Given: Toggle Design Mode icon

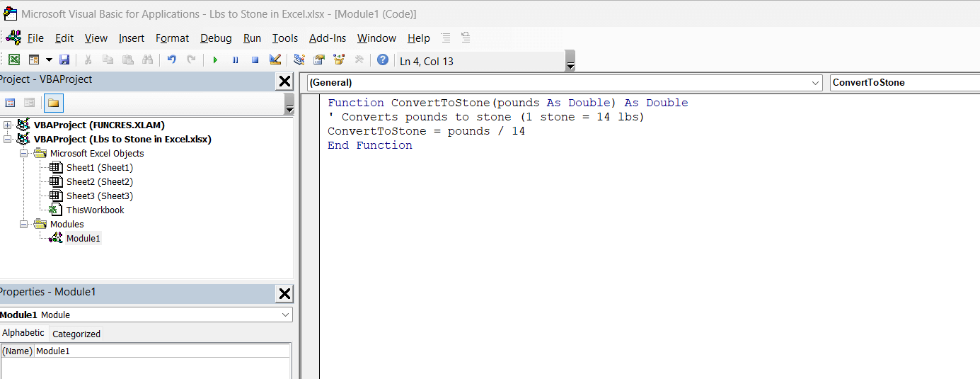Looking at the screenshot, I should 275,60.
